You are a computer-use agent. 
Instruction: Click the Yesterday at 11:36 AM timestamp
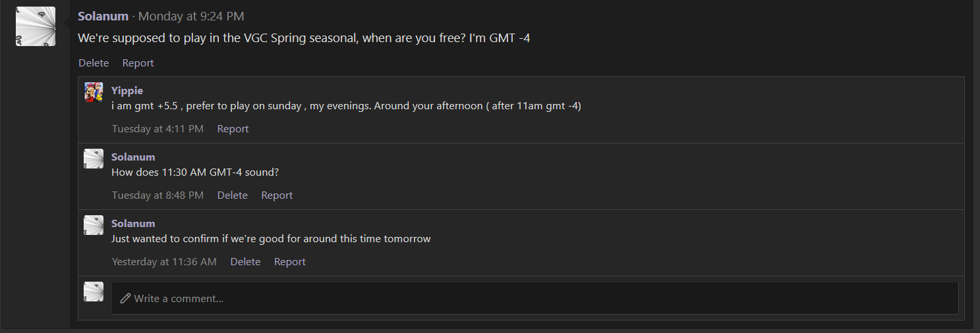pos(164,262)
